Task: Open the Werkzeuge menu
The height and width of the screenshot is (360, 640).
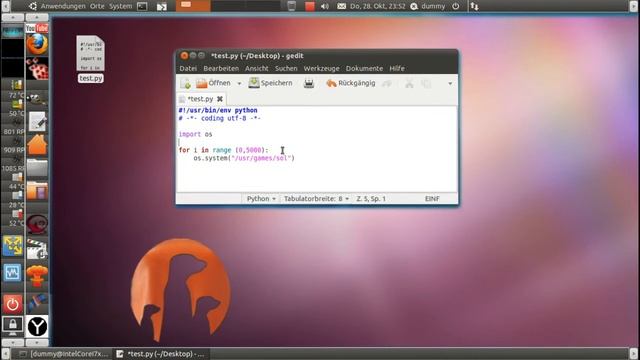Action: click(x=321, y=69)
